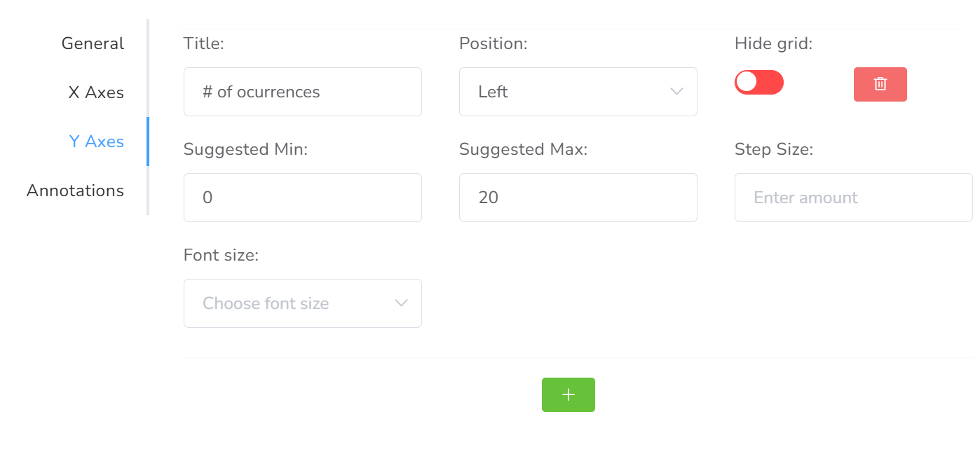Click the Step Size label
The width and height of the screenshot is (980, 461).
click(773, 149)
